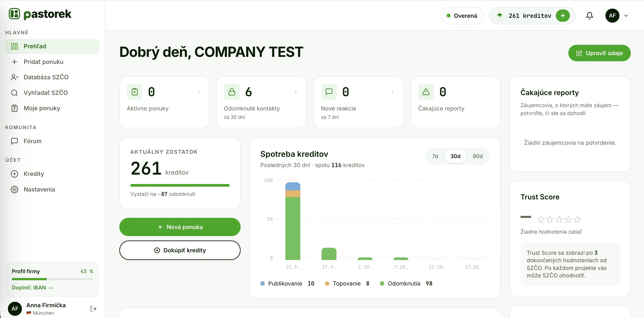Open Databáza SZČO label

point(46,77)
